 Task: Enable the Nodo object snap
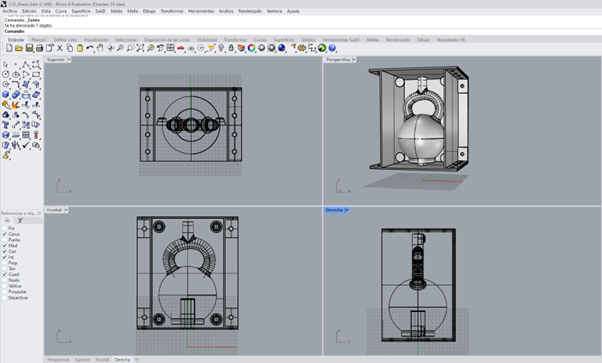[x=5, y=280]
